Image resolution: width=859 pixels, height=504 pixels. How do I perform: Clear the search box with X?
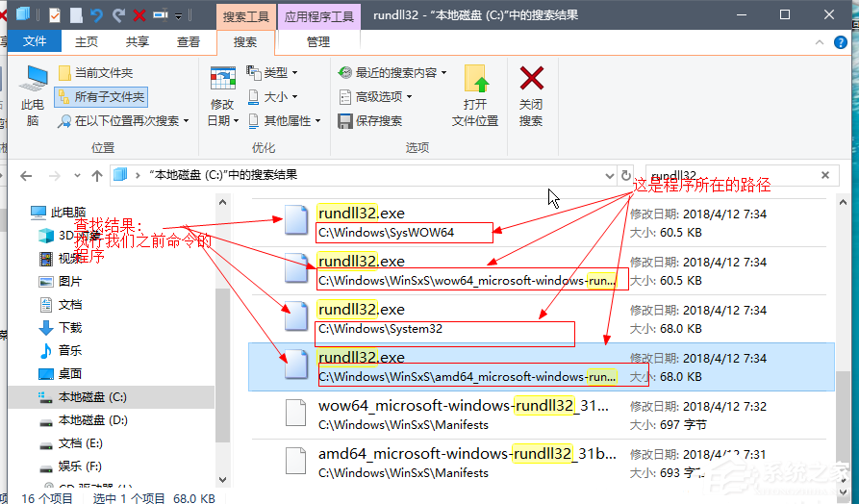click(825, 175)
